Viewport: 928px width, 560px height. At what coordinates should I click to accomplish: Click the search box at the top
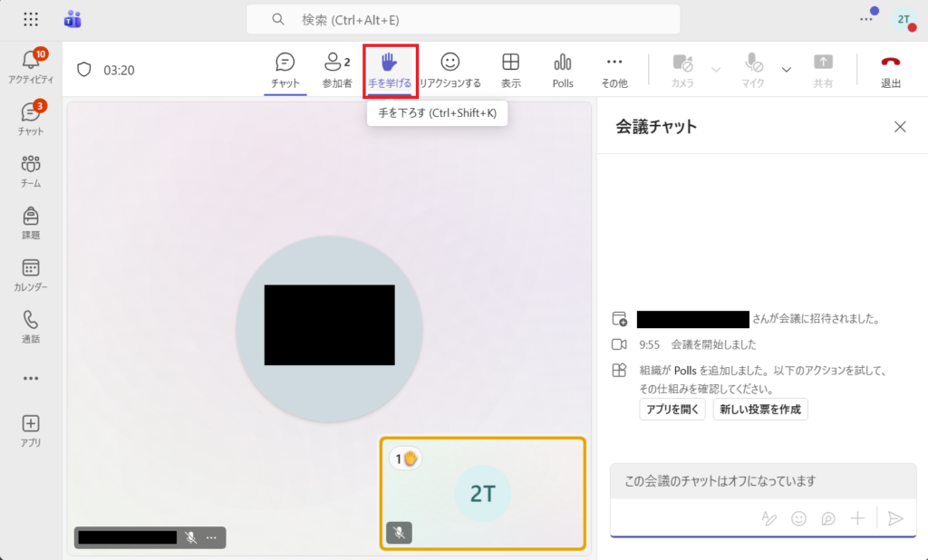[x=462, y=19]
